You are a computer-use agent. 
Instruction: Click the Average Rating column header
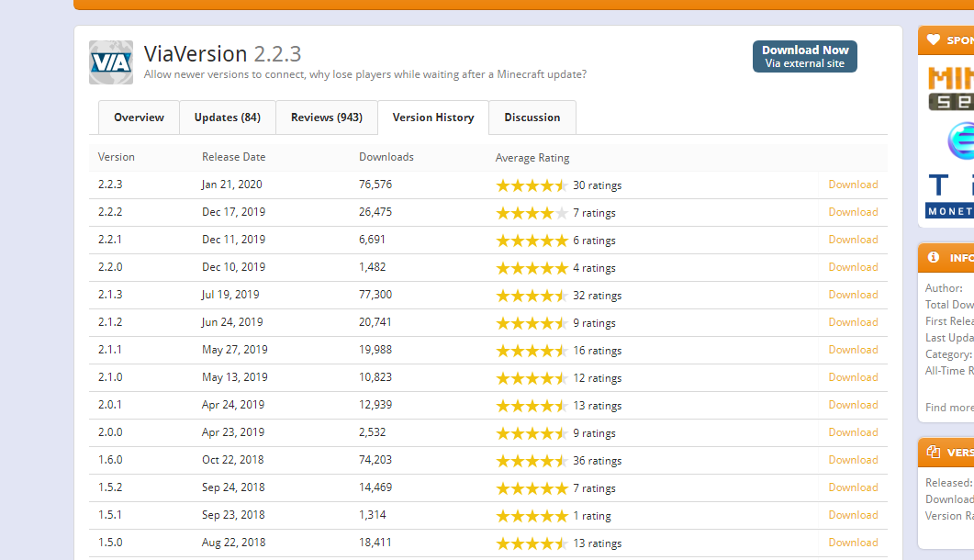point(532,158)
